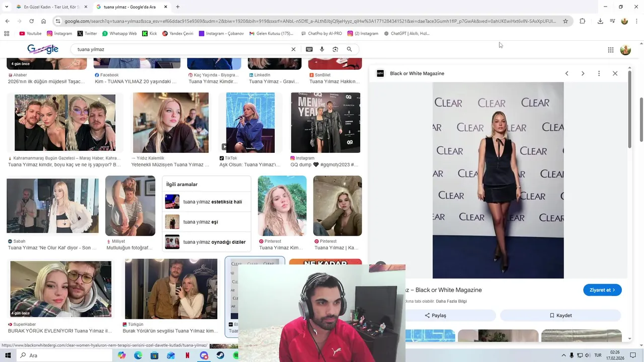Open the Black or White Magazine source title

pos(417,73)
